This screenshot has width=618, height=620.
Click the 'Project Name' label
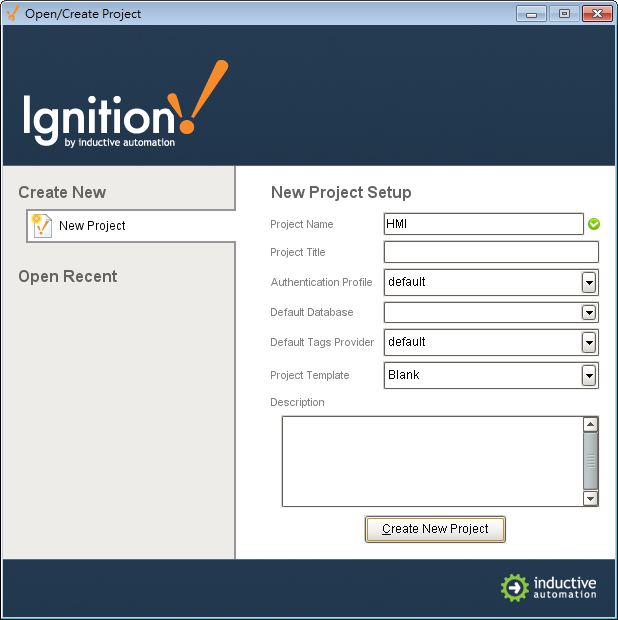[301, 224]
